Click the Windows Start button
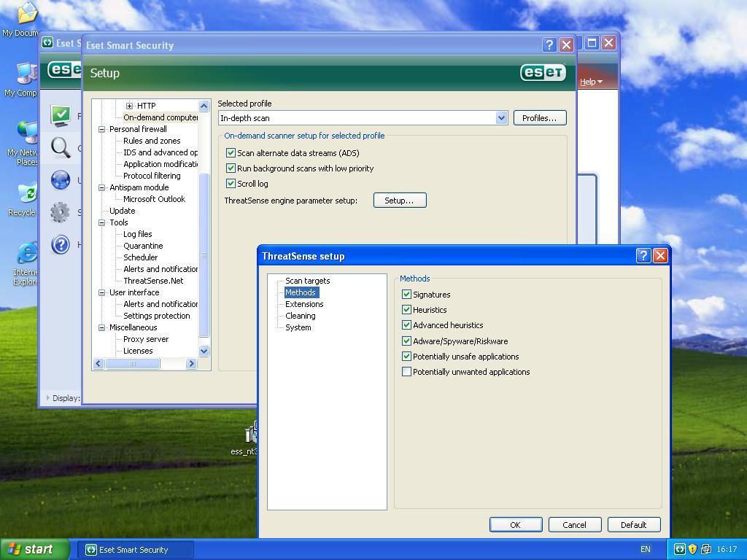Screen dimensions: 747x560 click(34, 550)
